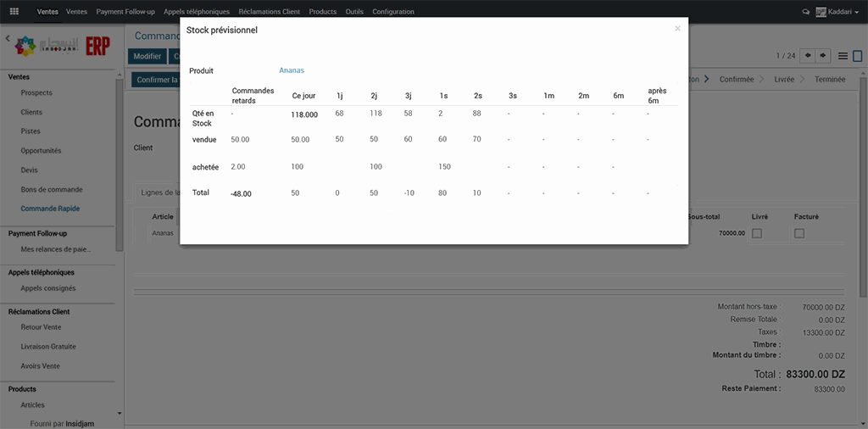The height and width of the screenshot is (429, 868).
Task: Open the Appels téléphoniques top menu
Action: [x=197, y=12]
